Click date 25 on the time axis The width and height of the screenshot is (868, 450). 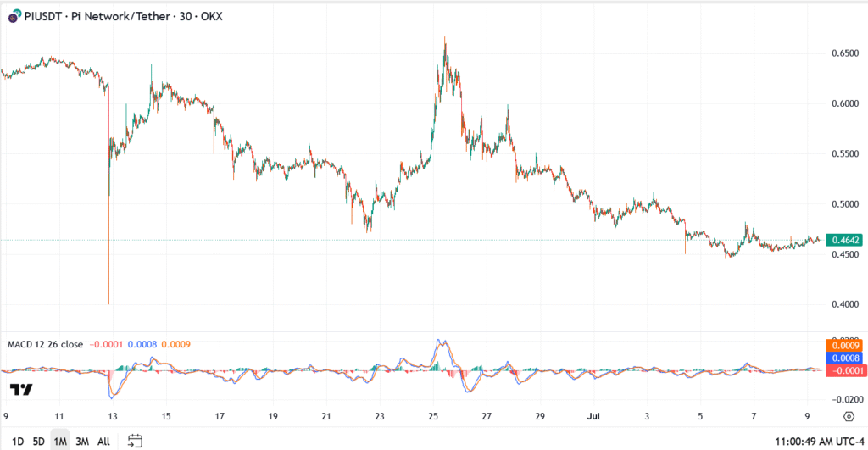(x=433, y=416)
